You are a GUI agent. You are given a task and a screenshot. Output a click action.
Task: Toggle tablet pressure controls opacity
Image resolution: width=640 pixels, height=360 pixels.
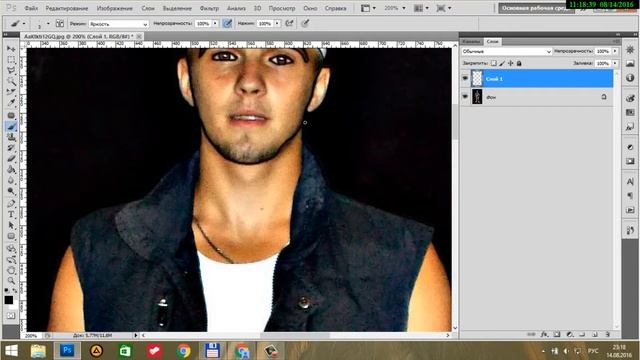pyautogui.click(x=227, y=23)
